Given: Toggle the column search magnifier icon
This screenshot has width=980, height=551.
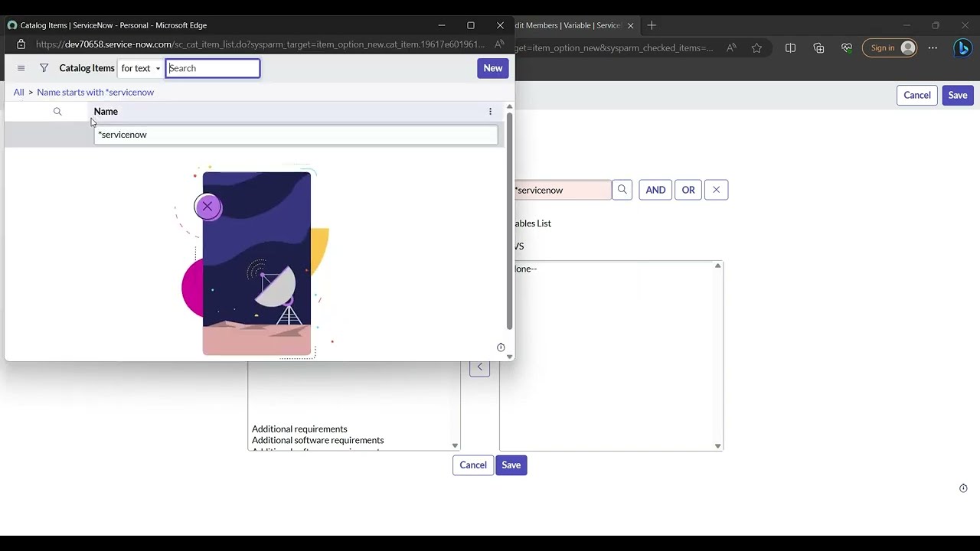Looking at the screenshot, I should coord(57,112).
